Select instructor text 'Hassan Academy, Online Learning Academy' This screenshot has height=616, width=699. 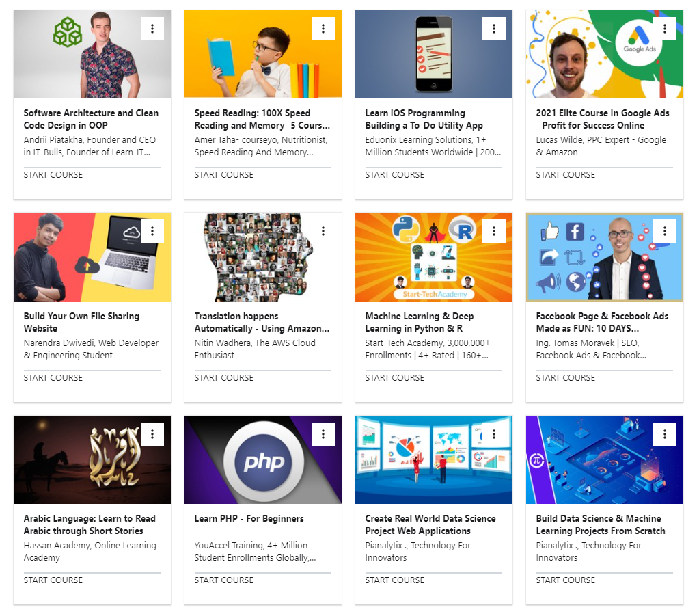[90, 552]
